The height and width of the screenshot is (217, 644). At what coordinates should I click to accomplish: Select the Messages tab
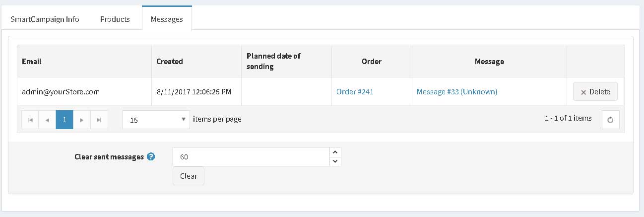tap(167, 19)
